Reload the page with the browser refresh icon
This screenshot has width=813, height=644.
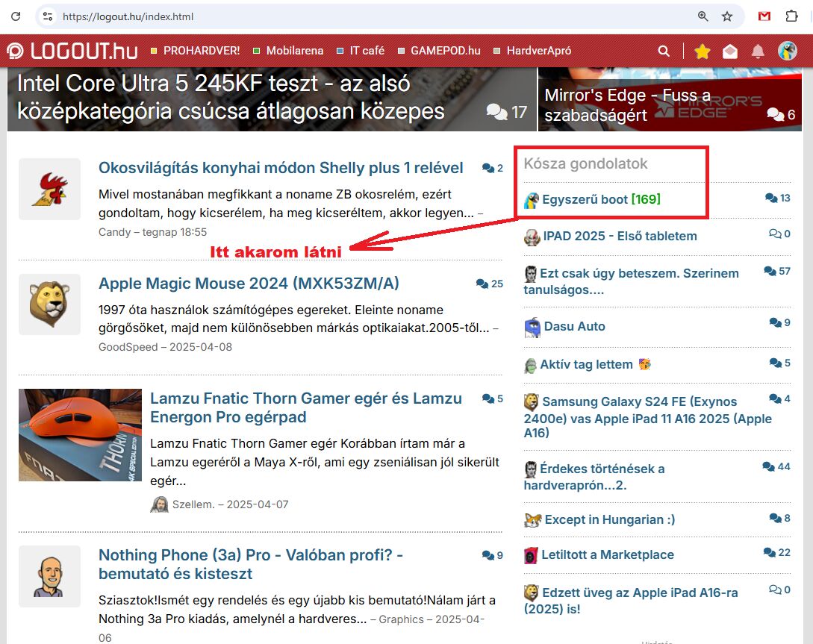[16, 16]
